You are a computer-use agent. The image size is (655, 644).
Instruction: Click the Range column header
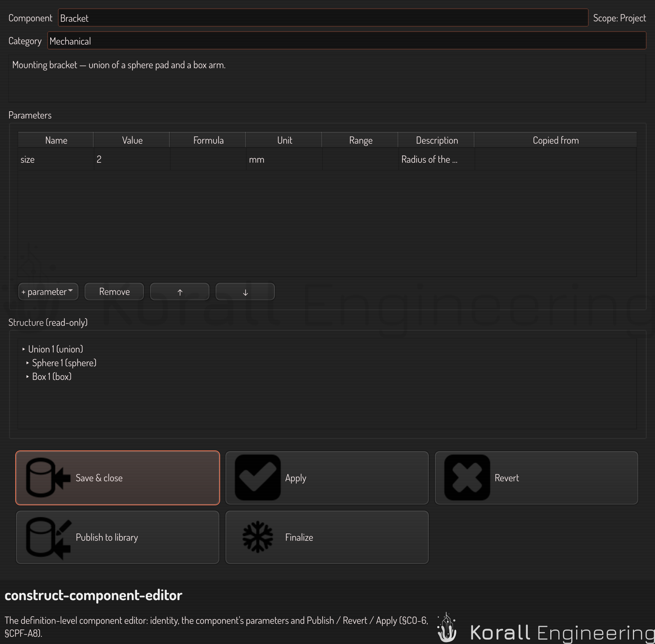(x=361, y=140)
